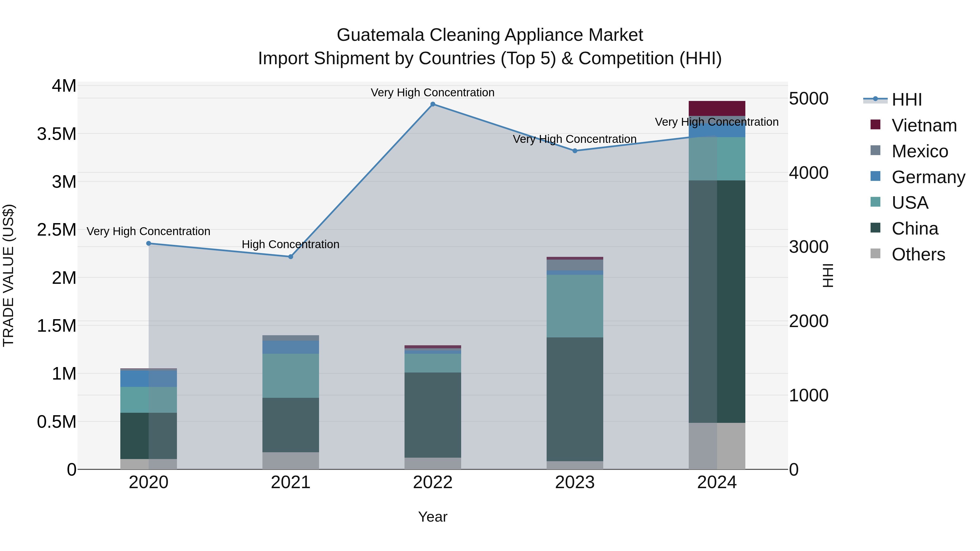Click the 'TRADE VALUE (US$)' axis title
Viewport: 980px width, 551px height.
click(8, 276)
